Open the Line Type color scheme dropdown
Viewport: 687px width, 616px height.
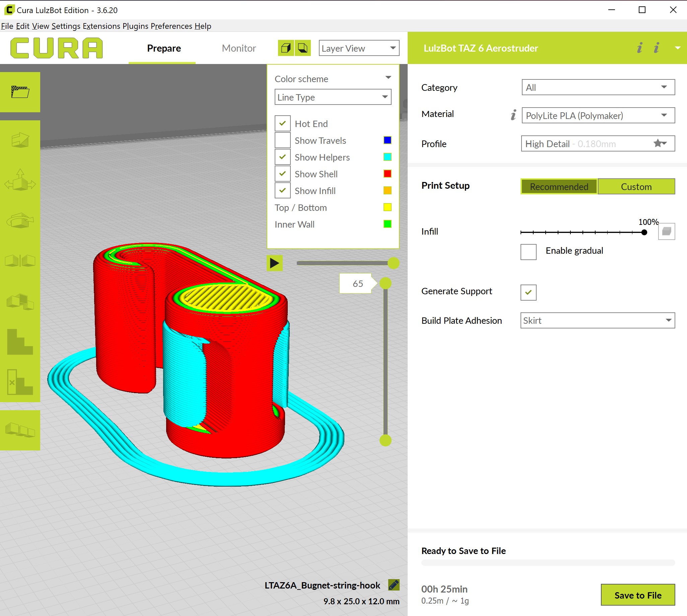coord(333,97)
